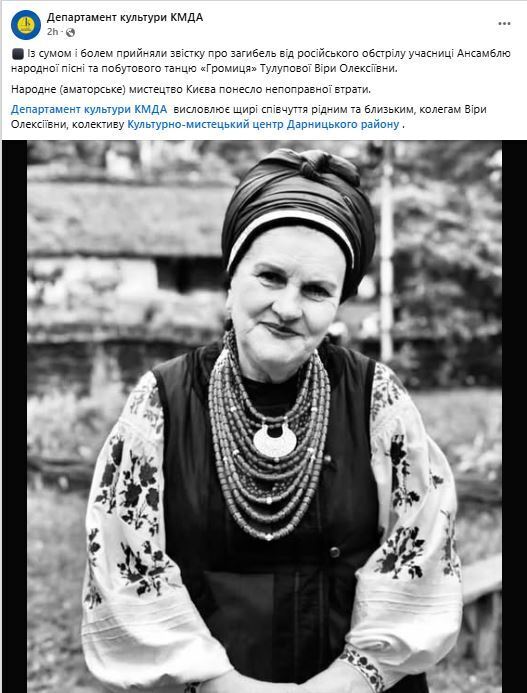Open the post permalink via 2h timestamp
Image resolution: width=527 pixels, height=693 pixels.
click(x=52, y=32)
